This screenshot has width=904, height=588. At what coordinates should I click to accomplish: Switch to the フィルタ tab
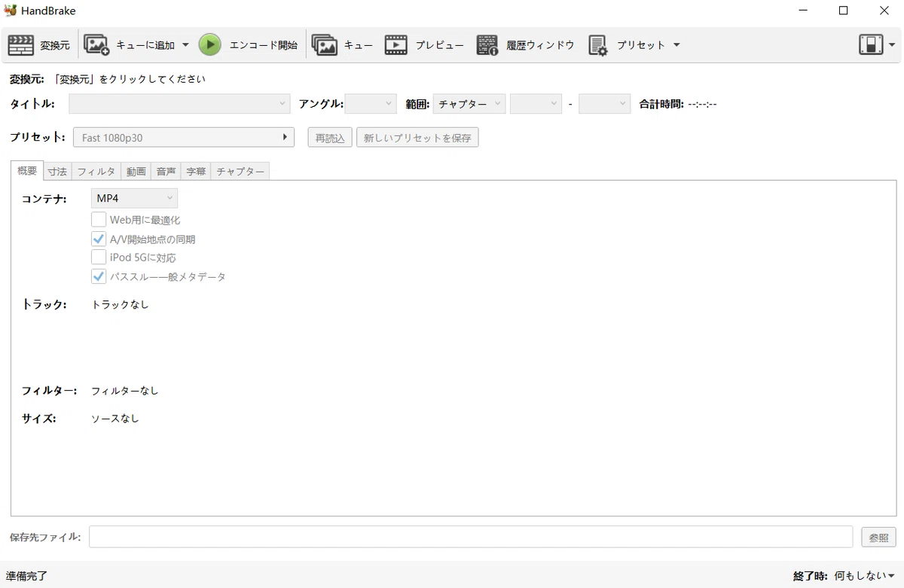pos(96,172)
